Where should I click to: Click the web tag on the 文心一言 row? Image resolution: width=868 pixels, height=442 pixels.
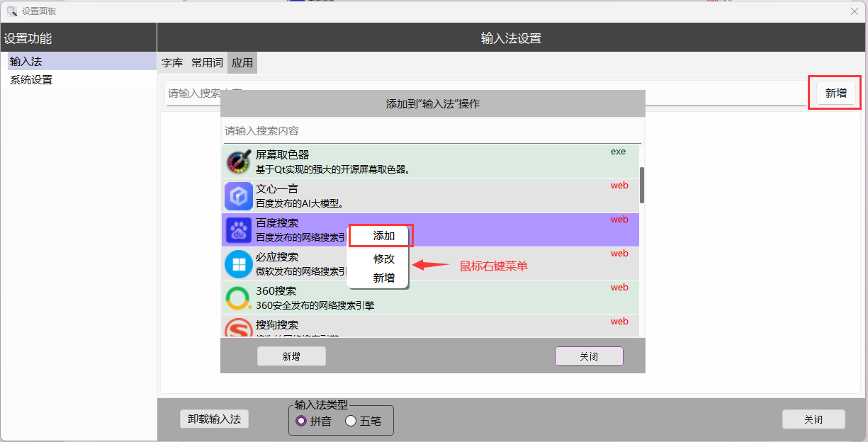click(619, 186)
